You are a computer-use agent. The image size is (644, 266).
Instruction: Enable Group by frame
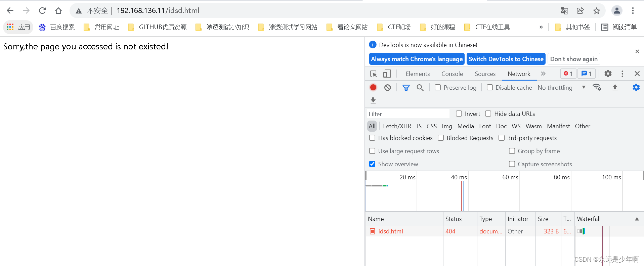pos(512,151)
